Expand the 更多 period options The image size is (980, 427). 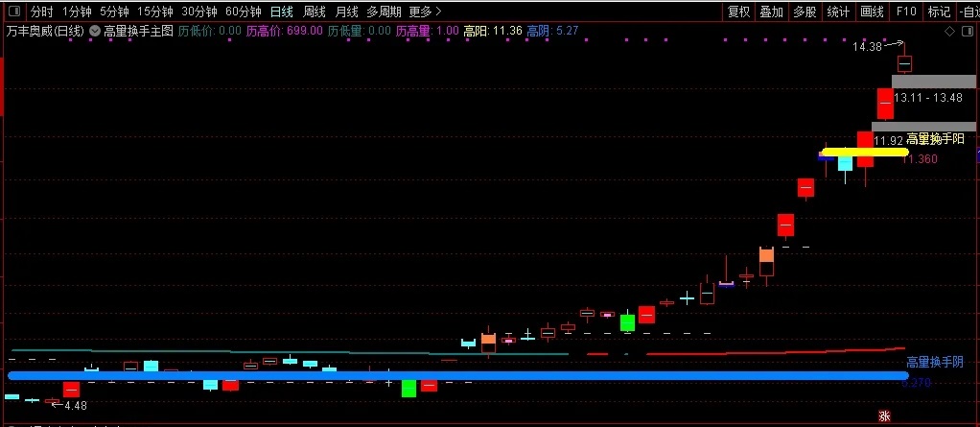point(425,12)
